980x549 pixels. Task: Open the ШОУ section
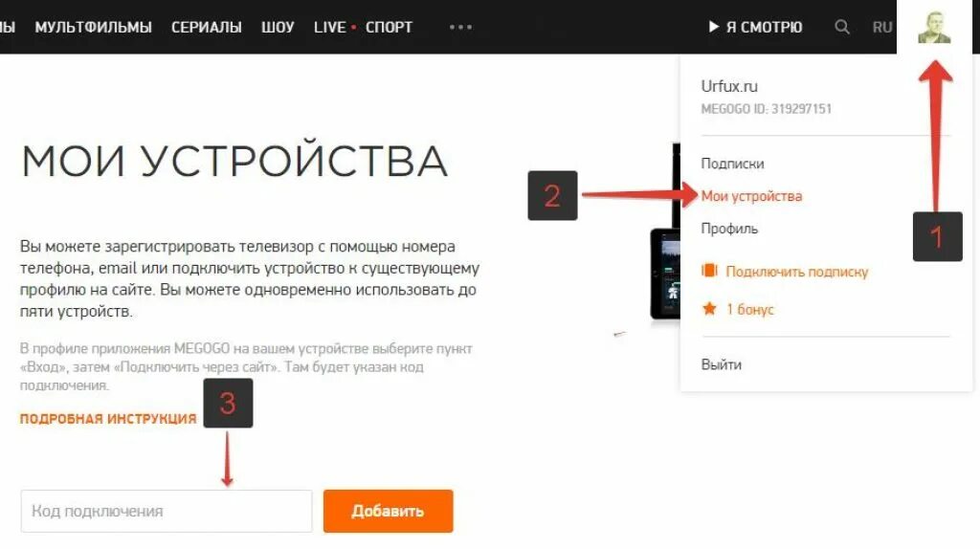(278, 28)
